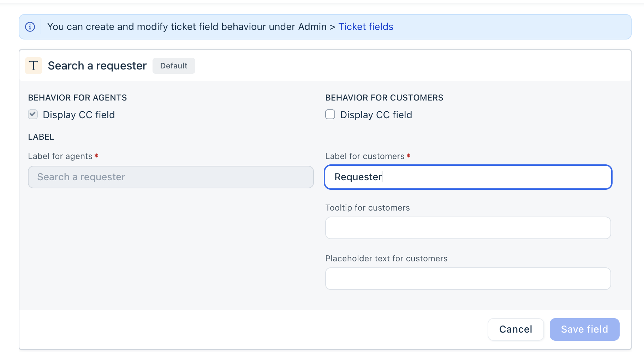Click the "Tooltip for customers" caption text
This screenshot has height=352, width=644.
368,208
